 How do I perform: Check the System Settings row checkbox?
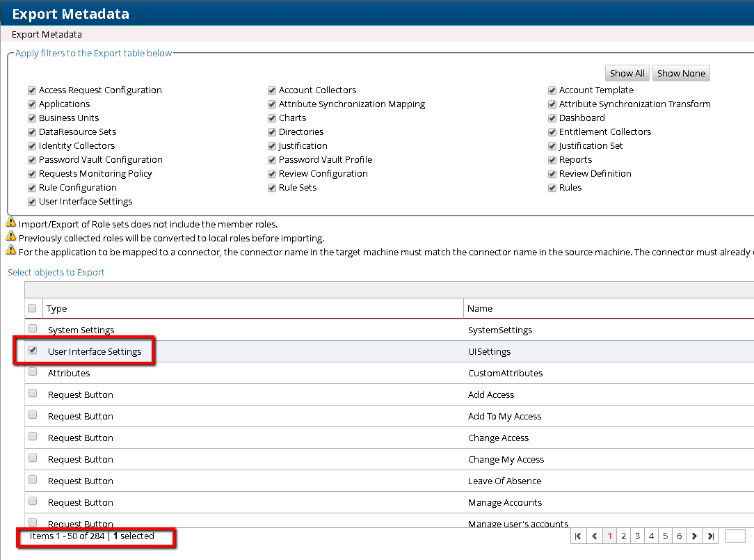click(32, 329)
